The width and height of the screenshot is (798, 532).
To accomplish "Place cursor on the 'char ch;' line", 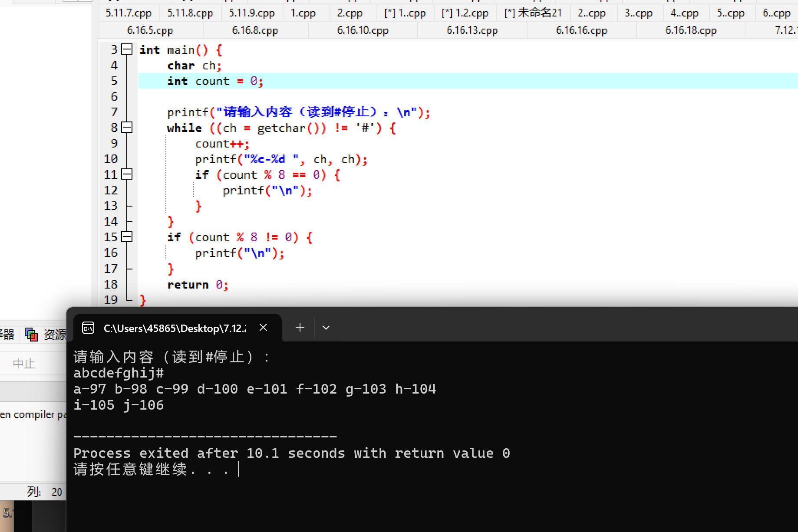I will 195,66.
